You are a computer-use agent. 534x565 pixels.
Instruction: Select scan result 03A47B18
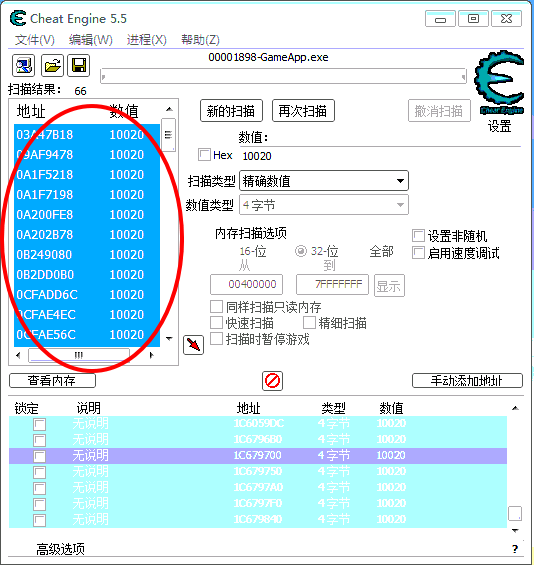tap(87, 135)
